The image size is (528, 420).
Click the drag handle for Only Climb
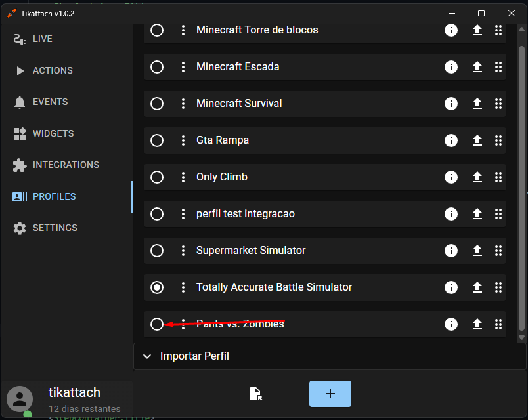pyautogui.click(x=498, y=177)
